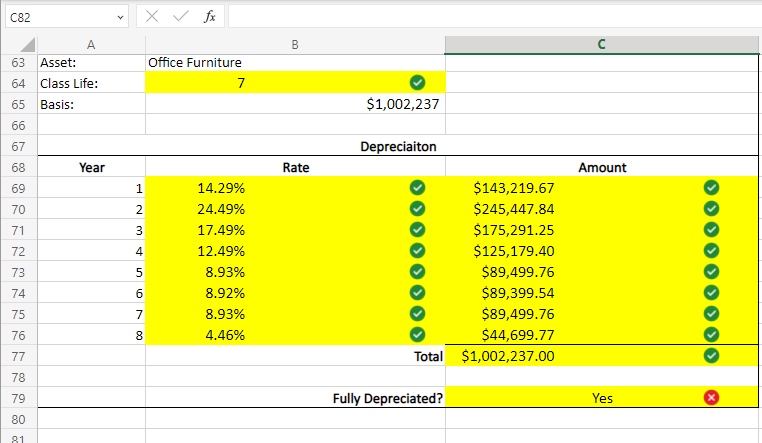Select the Class Life: label cell
This screenshot has width=762, height=443.
tap(91, 83)
